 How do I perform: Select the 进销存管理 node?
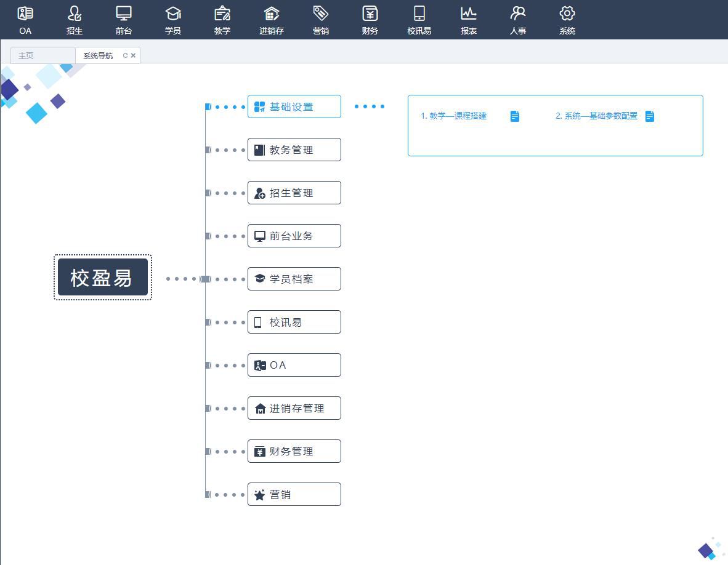pyautogui.click(x=294, y=409)
